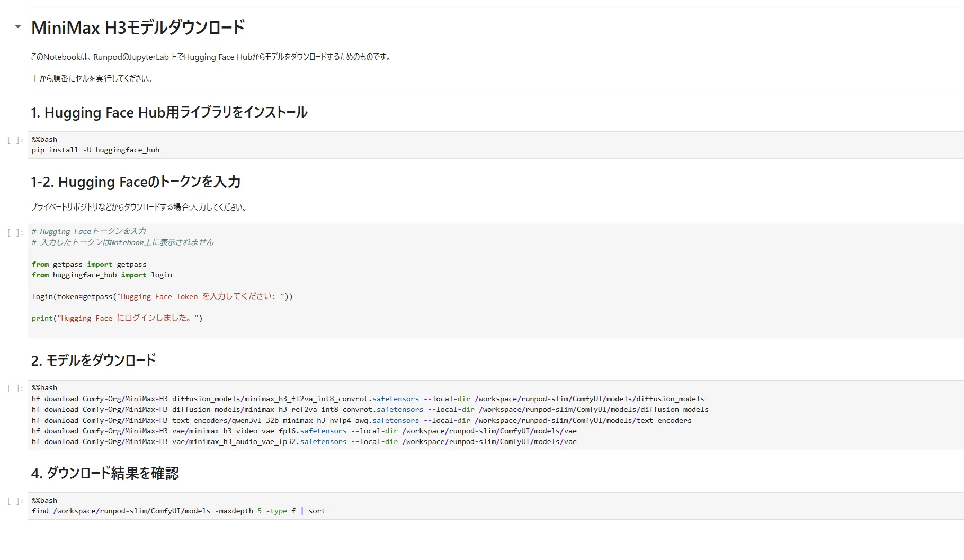Click '%%bash' above the pip install line
The height and width of the screenshot is (560, 964).
tap(44, 140)
